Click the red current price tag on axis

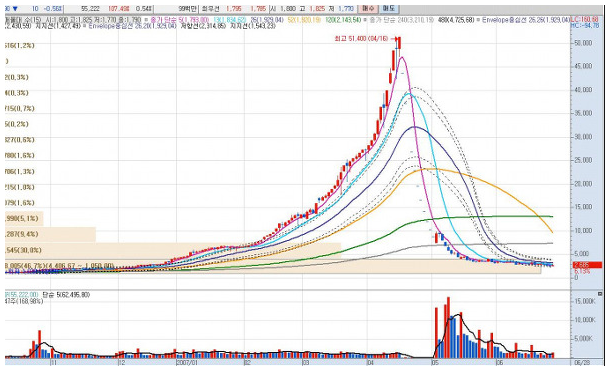coord(587,265)
